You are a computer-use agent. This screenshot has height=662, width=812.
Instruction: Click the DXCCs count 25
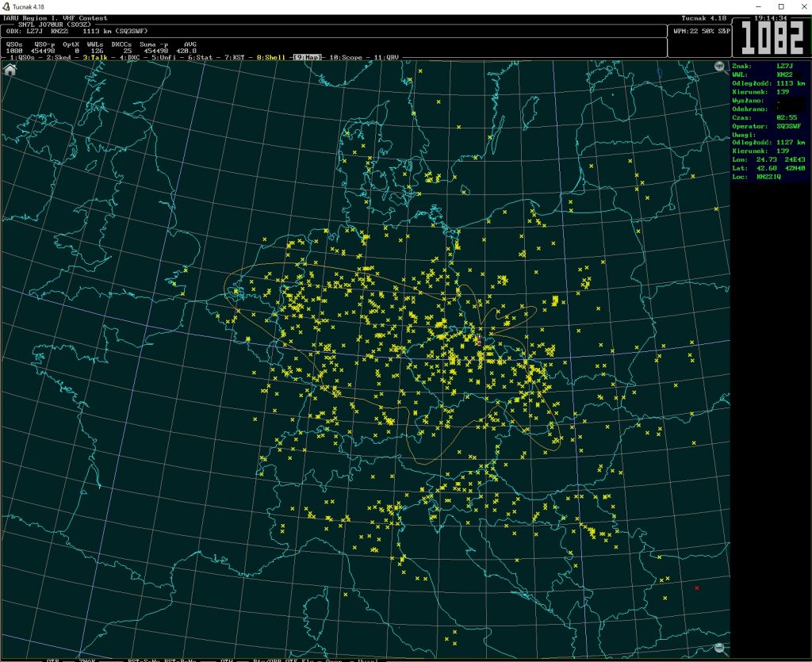tap(128, 51)
